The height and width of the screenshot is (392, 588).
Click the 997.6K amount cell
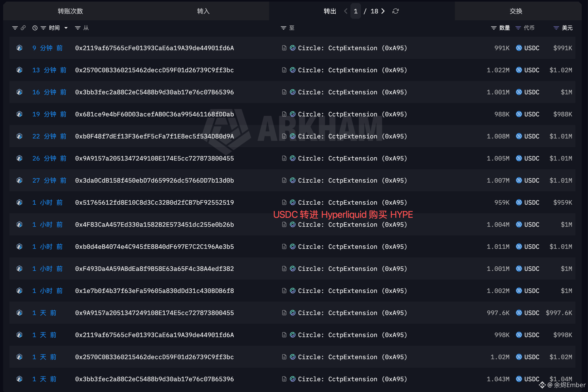coord(498,313)
